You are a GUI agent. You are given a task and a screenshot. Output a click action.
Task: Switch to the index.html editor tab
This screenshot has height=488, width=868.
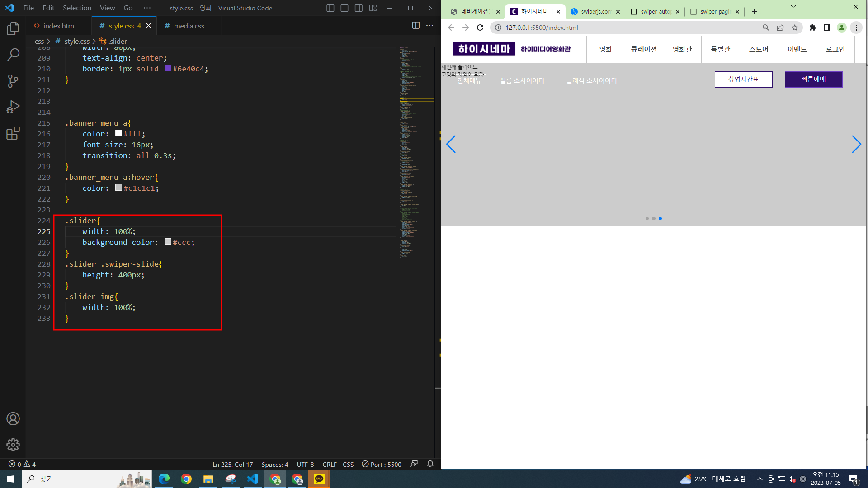59,26
